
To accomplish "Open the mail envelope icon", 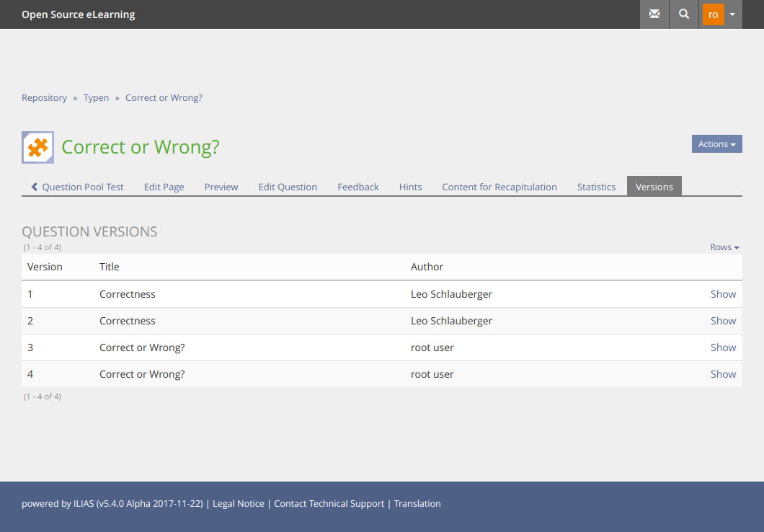I will pos(654,14).
